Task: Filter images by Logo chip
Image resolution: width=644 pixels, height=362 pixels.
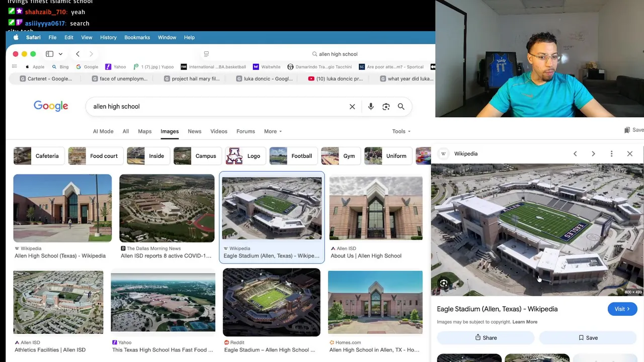Action: 246,156
